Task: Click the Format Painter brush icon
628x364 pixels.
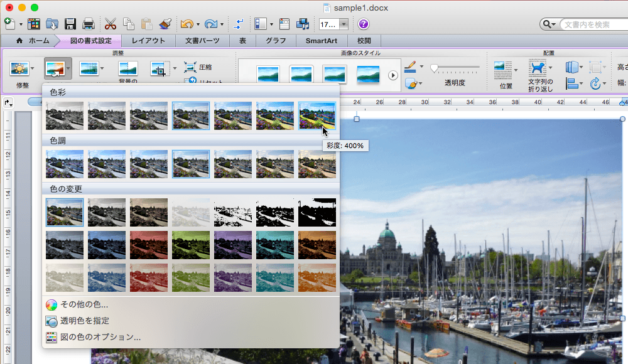Action: (166, 24)
